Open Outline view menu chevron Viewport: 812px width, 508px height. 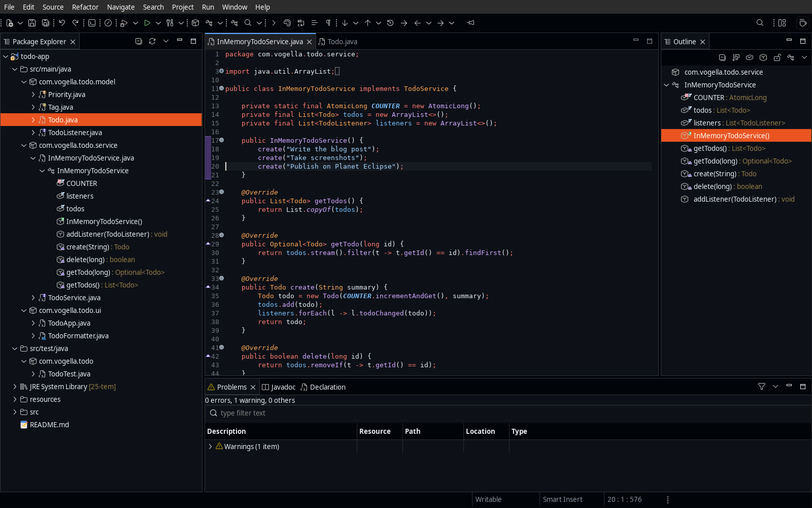(x=804, y=57)
